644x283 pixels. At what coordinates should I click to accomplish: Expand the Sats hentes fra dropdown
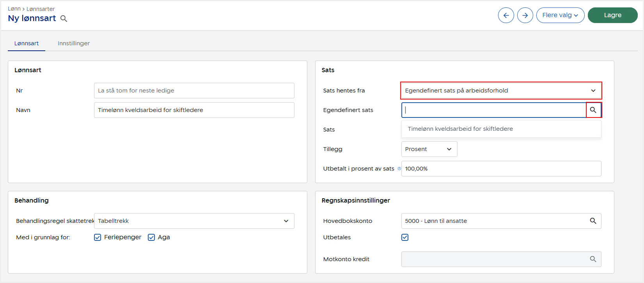501,91
